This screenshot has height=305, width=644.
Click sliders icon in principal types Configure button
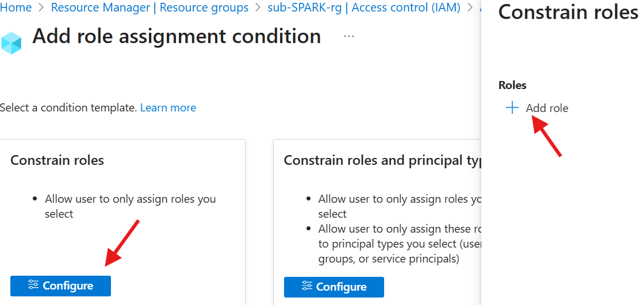click(x=307, y=286)
